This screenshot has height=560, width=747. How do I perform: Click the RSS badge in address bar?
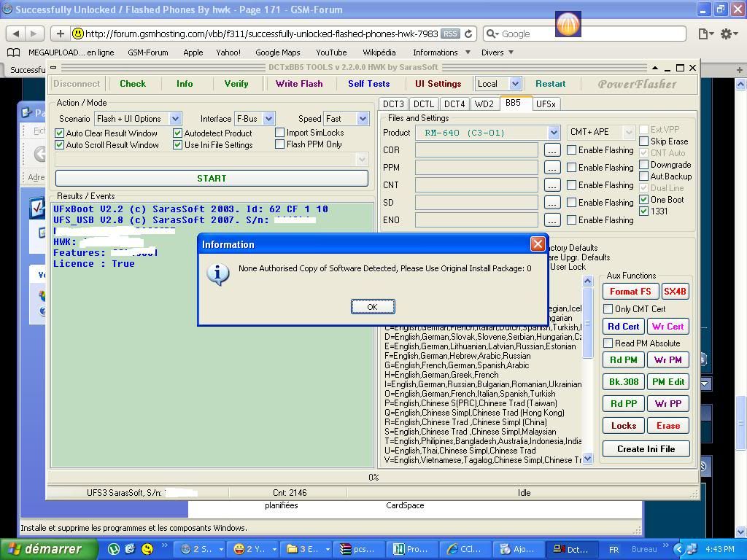[x=450, y=34]
